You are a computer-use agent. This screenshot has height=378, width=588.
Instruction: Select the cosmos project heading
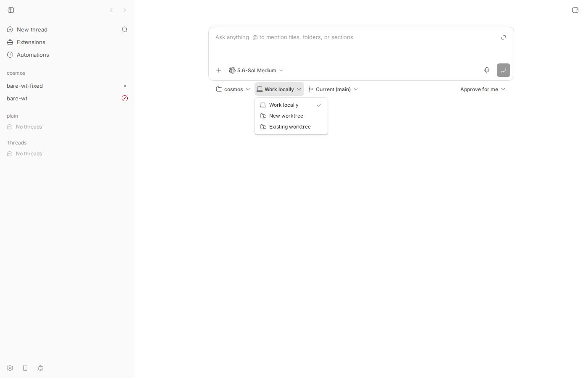tap(16, 73)
